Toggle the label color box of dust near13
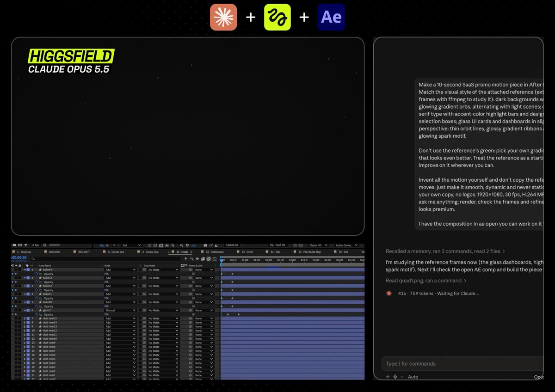 (28, 326)
